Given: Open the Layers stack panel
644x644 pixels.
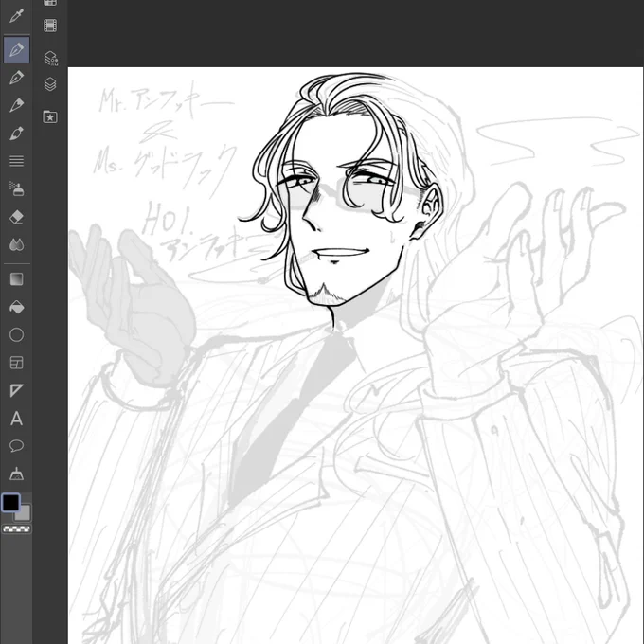Looking at the screenshot, I should click(x=50, y=84).
